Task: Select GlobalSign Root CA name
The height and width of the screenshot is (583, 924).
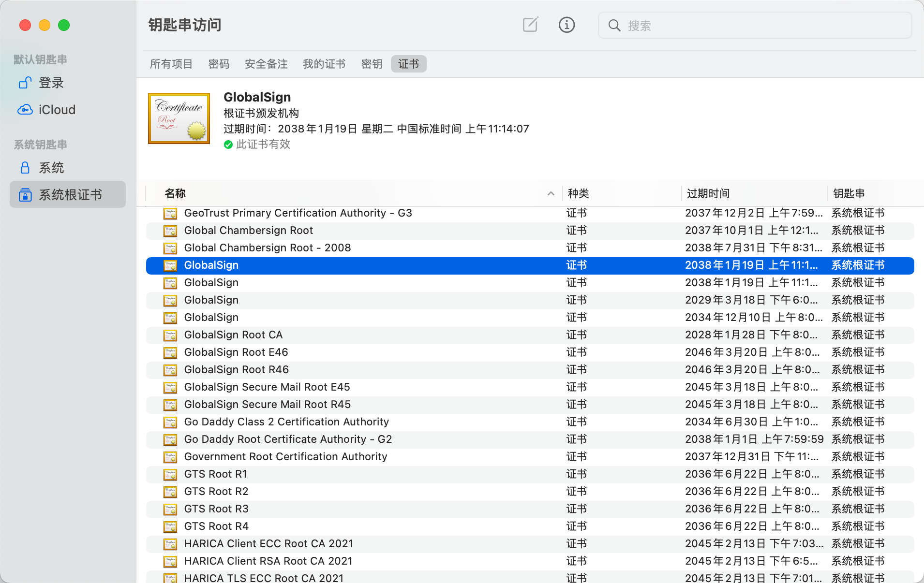Action: point(233,335)
